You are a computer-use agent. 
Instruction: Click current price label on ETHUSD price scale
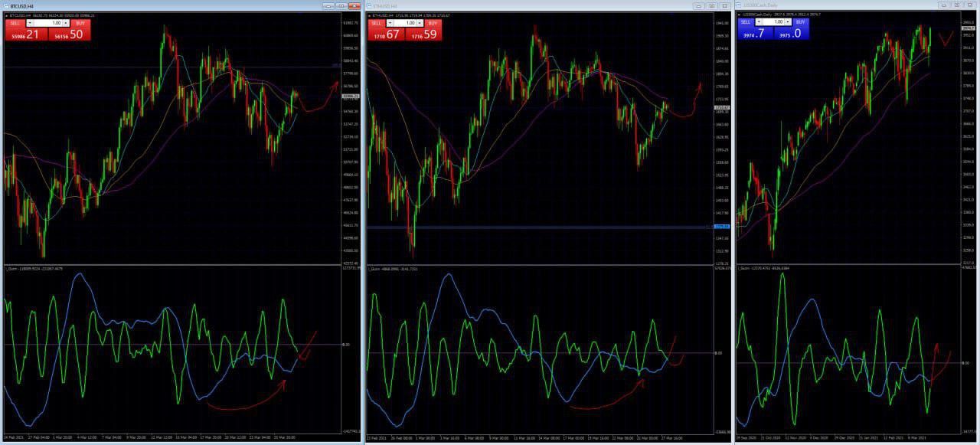click(x=720, y=107)
